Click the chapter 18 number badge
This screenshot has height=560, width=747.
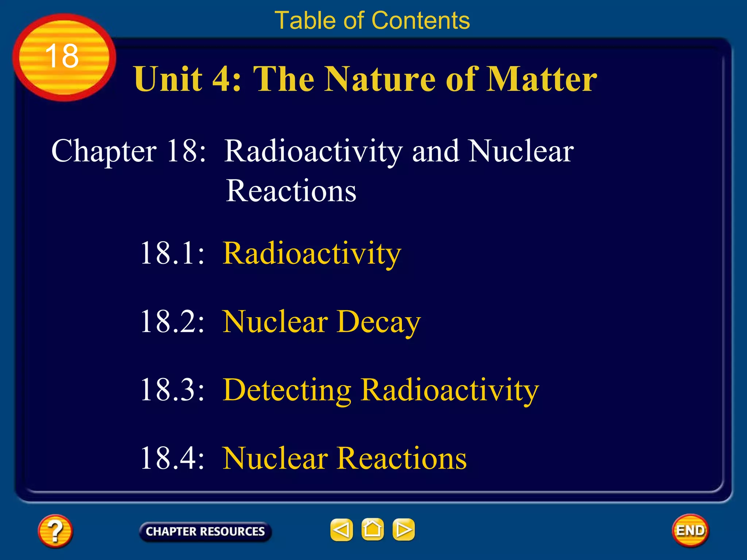[x=64, y=57]
